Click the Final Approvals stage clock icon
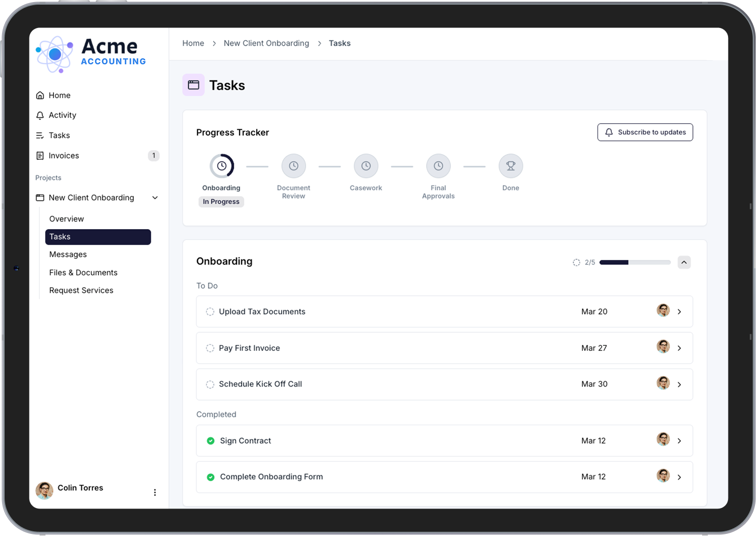The image size is (756, 536). (438, 166)
